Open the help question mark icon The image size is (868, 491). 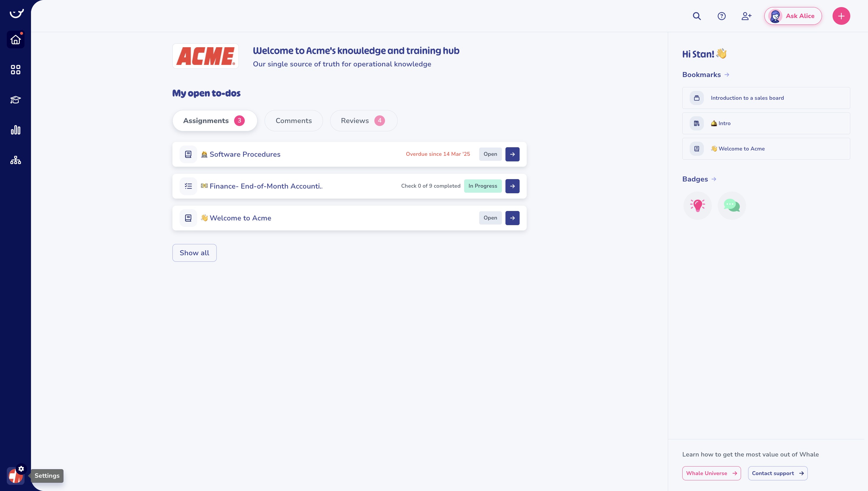click(722, 16)
